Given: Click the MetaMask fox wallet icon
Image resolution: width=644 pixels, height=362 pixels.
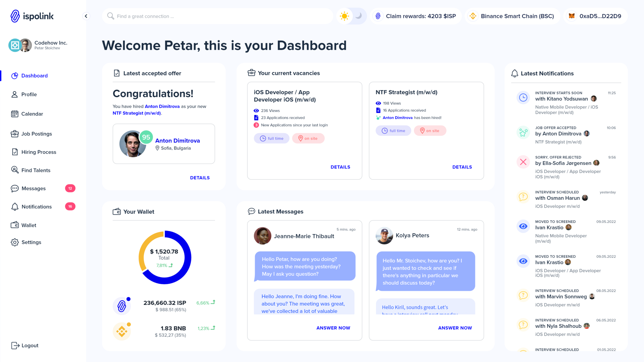Looking at the screenshot, I should 572,16.
